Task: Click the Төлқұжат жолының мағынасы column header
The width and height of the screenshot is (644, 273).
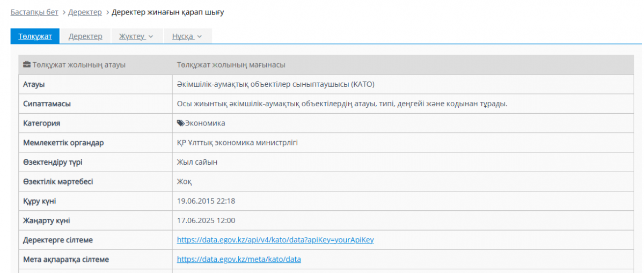Action: tap(231, 65)
